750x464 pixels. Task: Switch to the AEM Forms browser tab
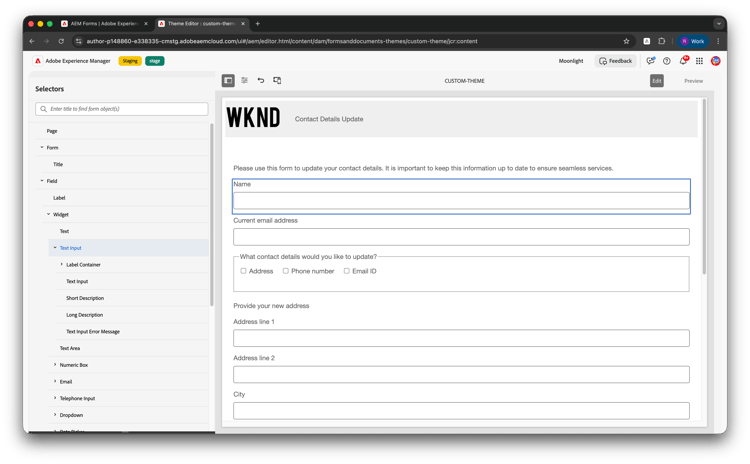104,23
